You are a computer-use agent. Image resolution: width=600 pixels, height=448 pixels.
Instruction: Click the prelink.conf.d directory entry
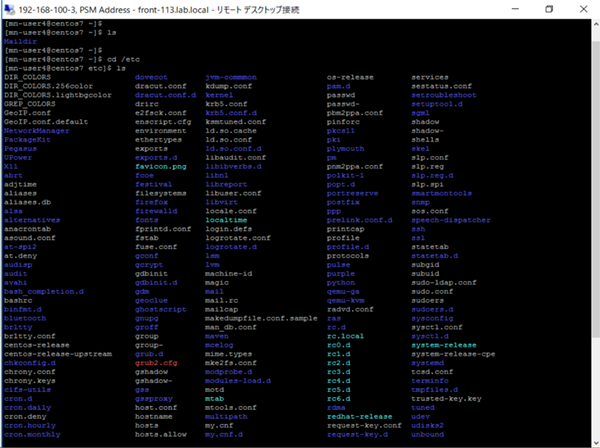coord(360,220)
